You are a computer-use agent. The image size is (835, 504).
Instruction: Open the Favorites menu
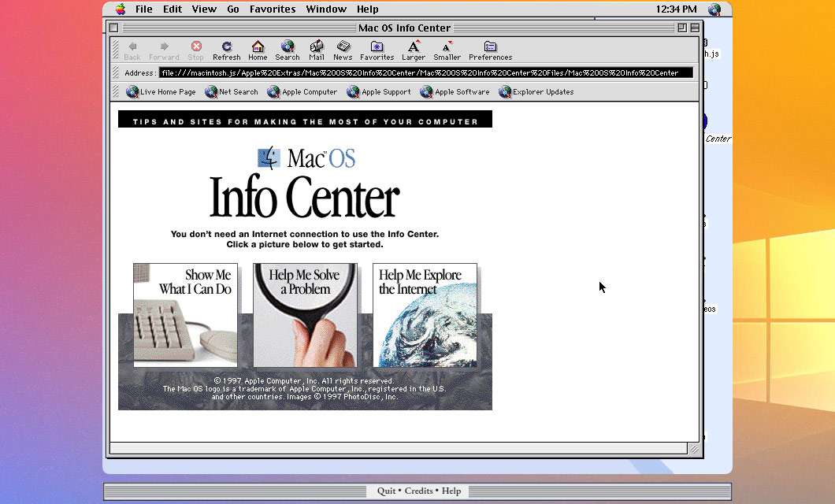pos(273,9)
